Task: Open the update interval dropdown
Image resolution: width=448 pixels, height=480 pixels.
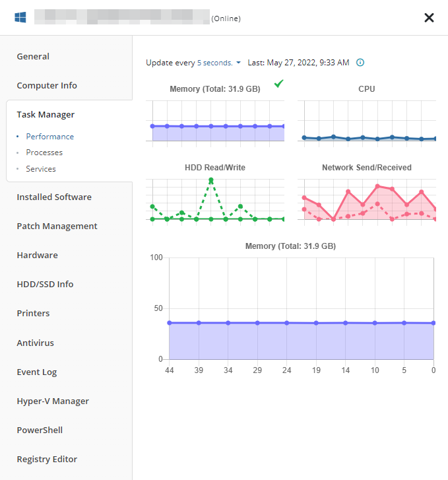Action: pos(219,63)
